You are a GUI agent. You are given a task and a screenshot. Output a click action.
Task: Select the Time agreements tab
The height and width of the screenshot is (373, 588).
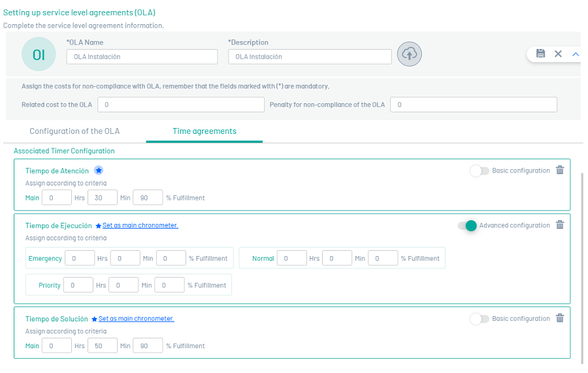(204, 131)
